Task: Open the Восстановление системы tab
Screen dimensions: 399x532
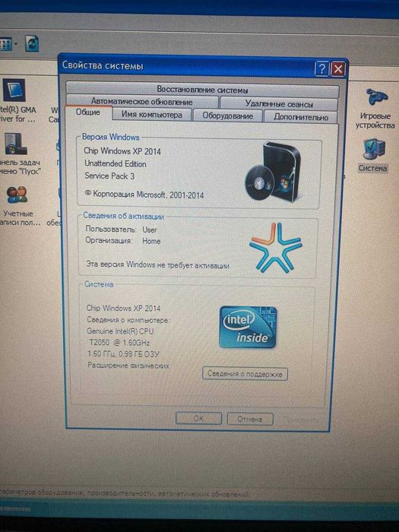Action: (x=202, y=90)
